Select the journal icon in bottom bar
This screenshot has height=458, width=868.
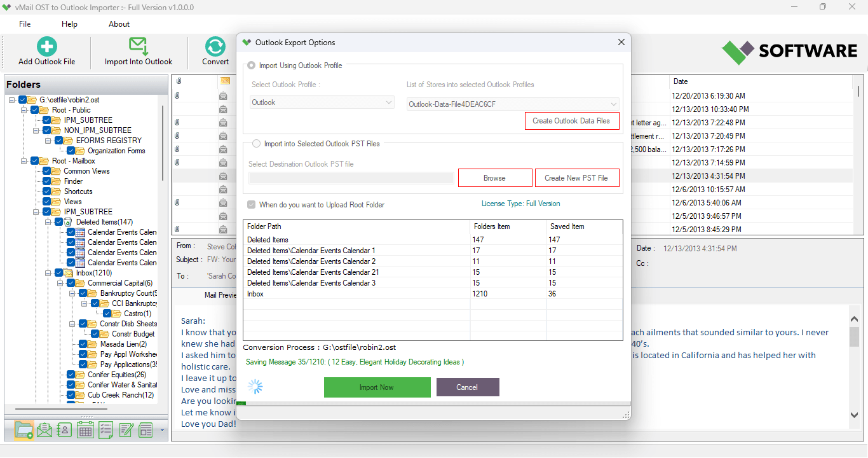(146, 430)
